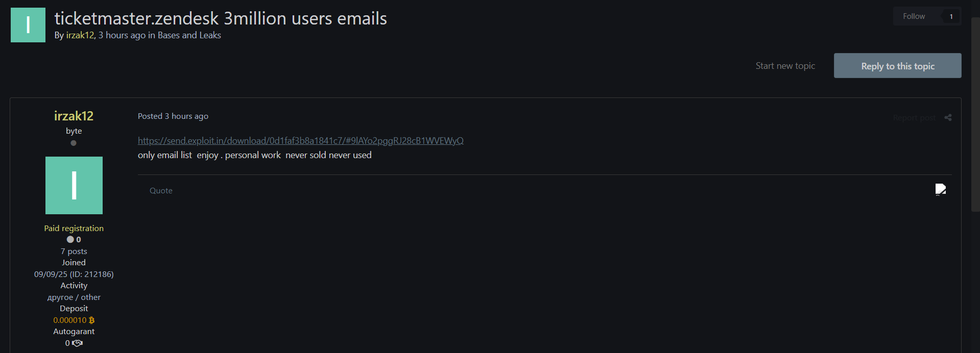Open the send.exploit.in download link

300,141
